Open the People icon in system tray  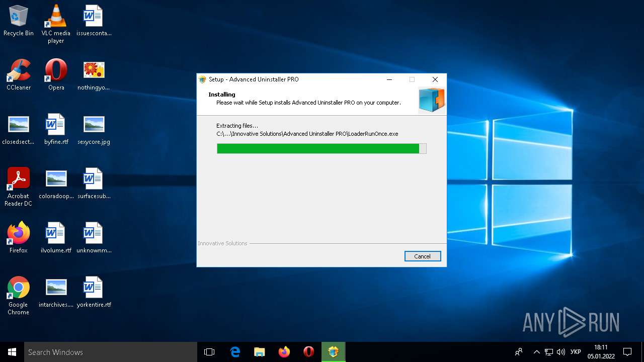click(x=519, y=352)
